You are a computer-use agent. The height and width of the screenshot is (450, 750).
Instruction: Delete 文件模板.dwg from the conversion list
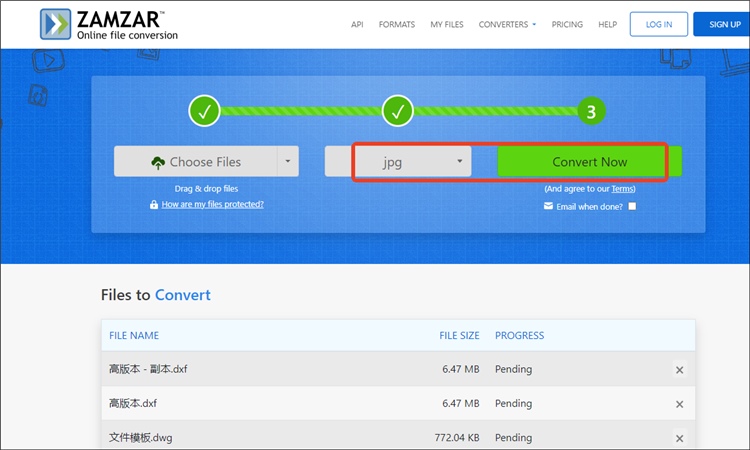[679, 438]
